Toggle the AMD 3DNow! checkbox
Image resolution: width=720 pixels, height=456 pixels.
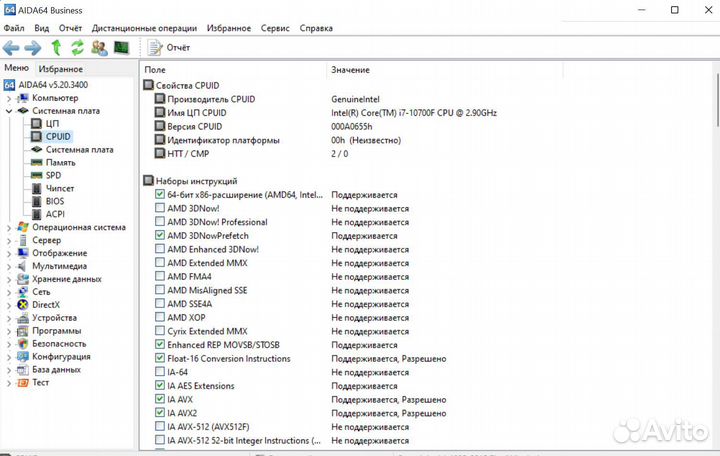point(159,208)
